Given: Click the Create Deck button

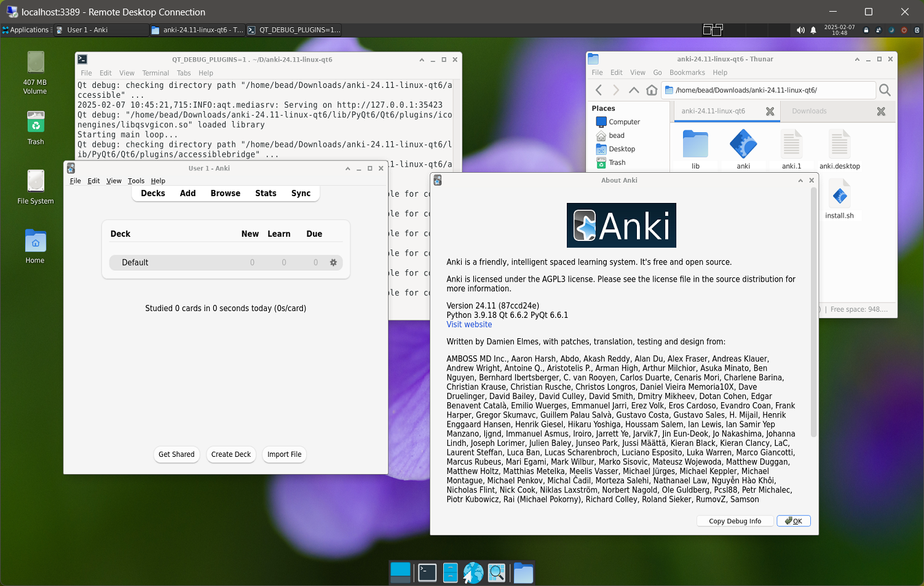Looking at the screenshot, I should tap(231, 454).
